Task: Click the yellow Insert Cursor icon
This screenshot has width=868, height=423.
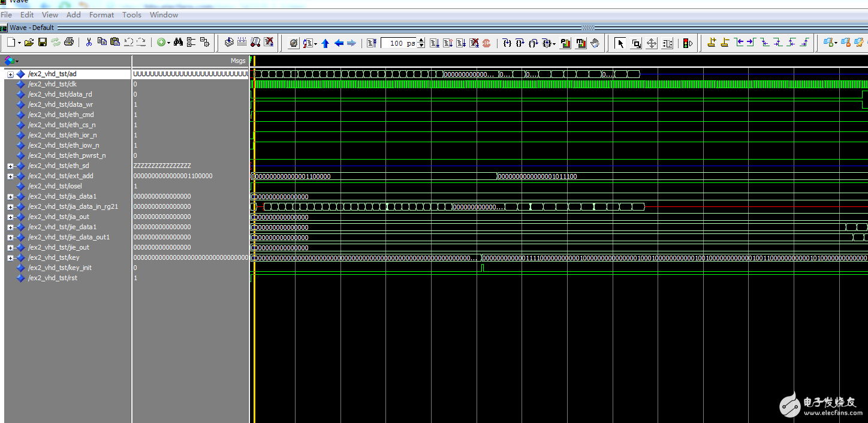Action: pos(712,43)
